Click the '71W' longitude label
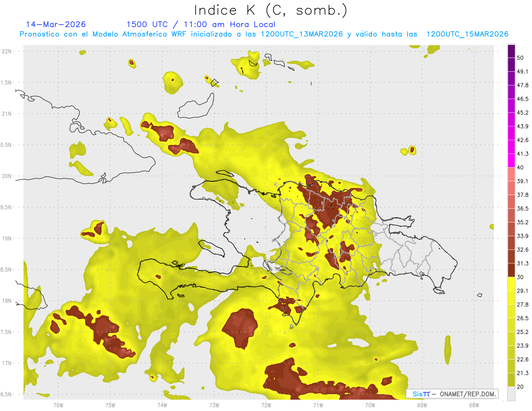The height and width of the screenshot is (411, 532). [318, 405]
